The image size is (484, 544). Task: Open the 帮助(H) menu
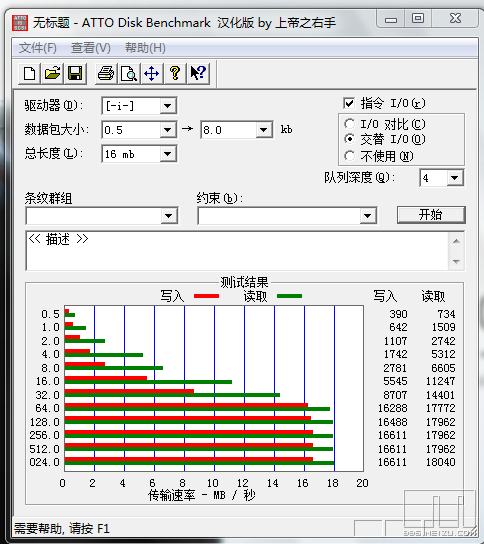pos(145,48)
